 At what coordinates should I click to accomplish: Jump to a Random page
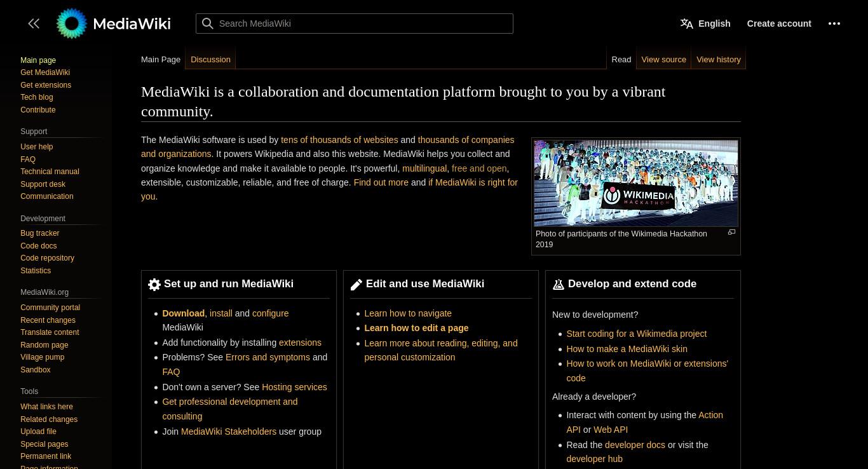coord(44,345)
